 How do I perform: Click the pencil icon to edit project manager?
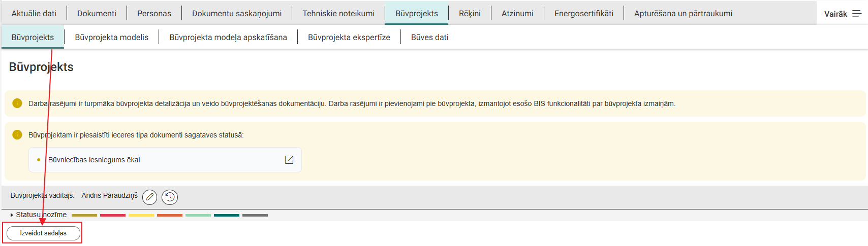pyautogui.click(x=149, y=197)
